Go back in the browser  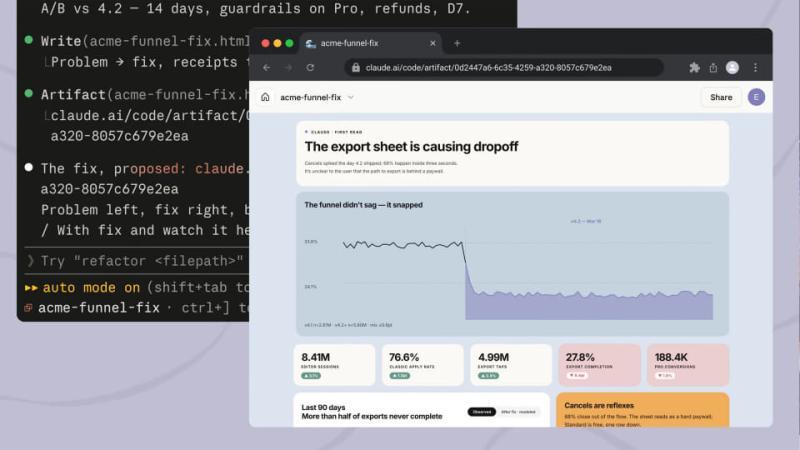click(x=266, y=67)
